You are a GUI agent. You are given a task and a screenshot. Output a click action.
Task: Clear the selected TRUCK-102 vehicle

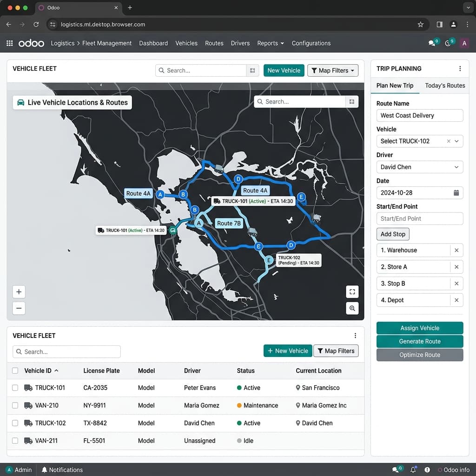[x=449, y=141]
